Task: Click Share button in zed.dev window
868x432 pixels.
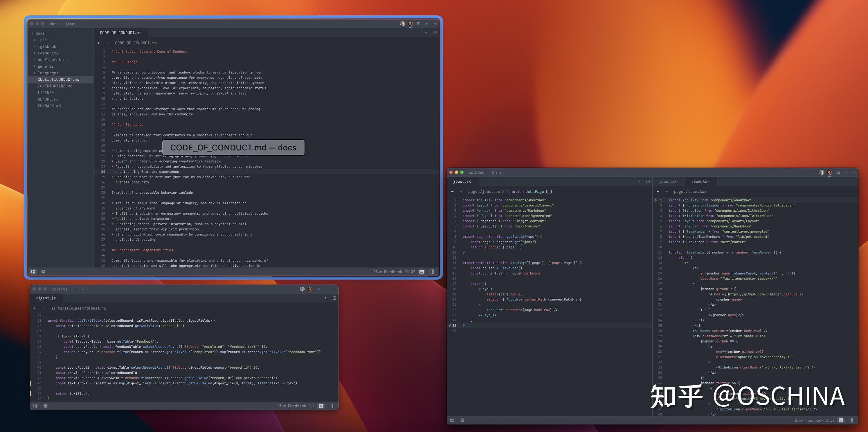Action: 496,172
